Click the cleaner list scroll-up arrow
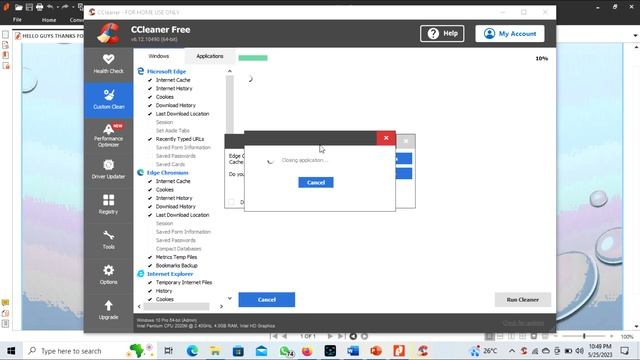 [x=230, y=71]
